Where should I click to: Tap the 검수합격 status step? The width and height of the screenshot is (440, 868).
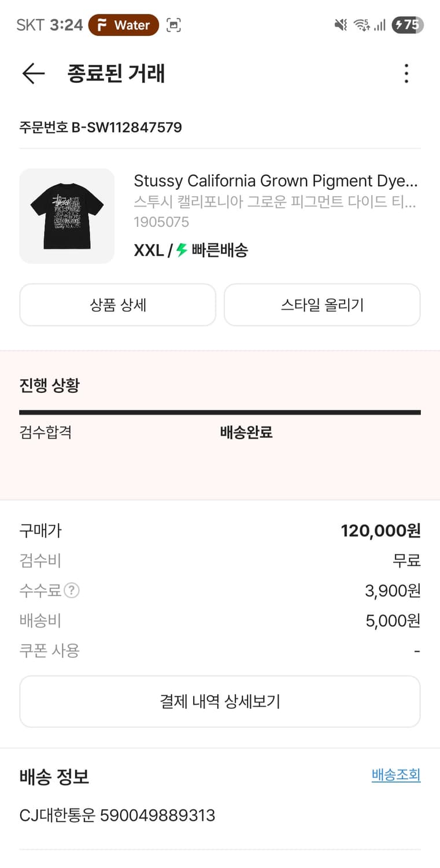(46, 432)
